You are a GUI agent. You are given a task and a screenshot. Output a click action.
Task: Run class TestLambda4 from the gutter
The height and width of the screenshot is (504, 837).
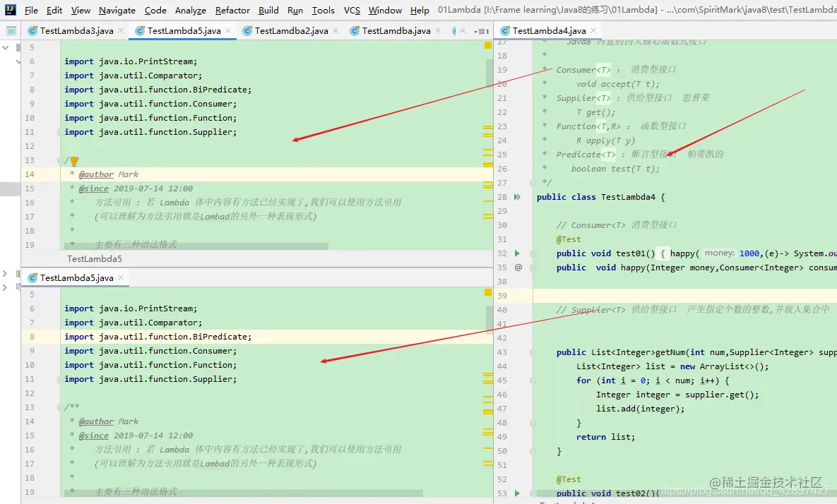tap(517, 197)
